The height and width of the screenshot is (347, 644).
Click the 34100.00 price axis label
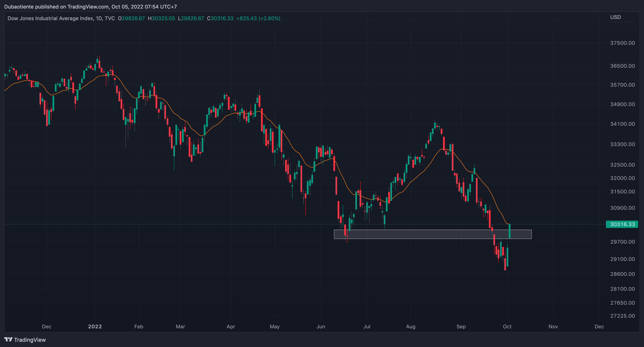[622, 124]
